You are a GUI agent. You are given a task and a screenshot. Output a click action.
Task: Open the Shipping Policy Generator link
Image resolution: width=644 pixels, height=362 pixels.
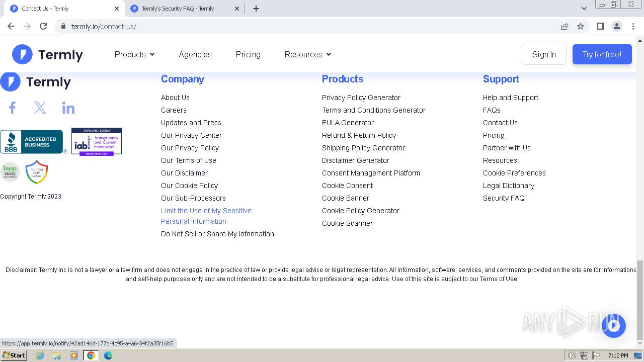tap(363, 148)
